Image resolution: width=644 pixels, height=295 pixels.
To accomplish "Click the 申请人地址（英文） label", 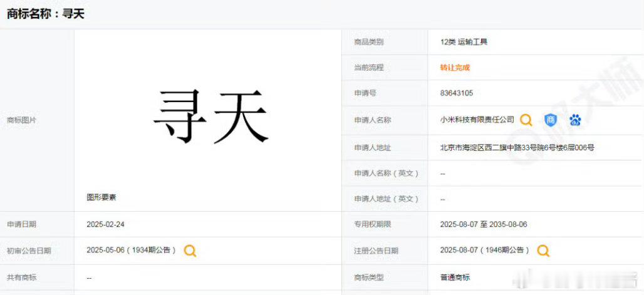I will (387, 199).
